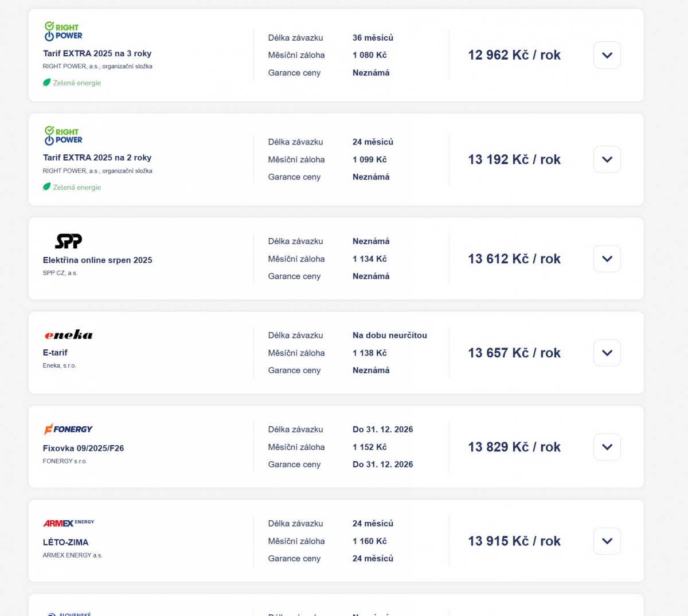Select the E-tarif offer title
This screenshot has height=616, width=688.
pyautogui.click(x=55, y=353)
